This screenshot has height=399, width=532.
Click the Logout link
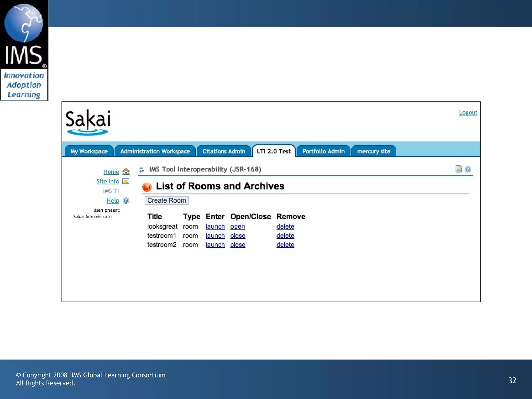[468, 112]
